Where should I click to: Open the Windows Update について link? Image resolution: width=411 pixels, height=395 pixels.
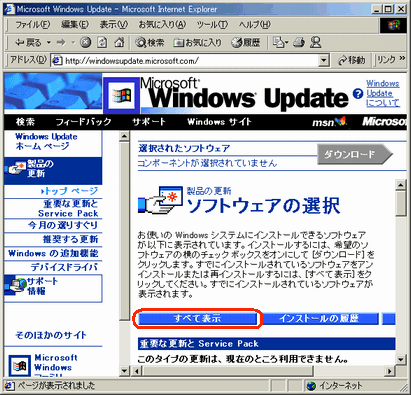pos(383,93)
